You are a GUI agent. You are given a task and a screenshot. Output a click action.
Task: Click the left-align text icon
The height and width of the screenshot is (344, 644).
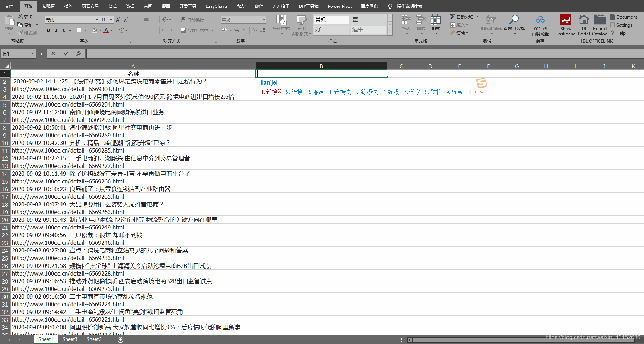pyautogui.click(x=139, y=30)
